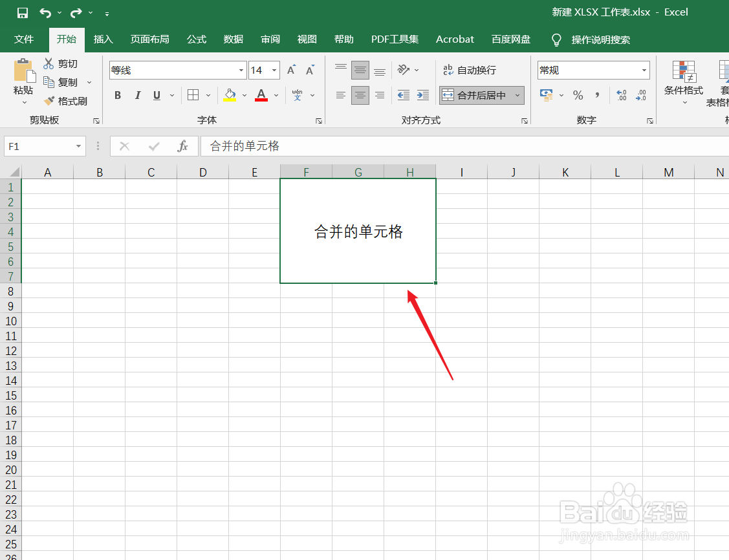
Task: Apply accounting number format icon
Action: [547, 95]
